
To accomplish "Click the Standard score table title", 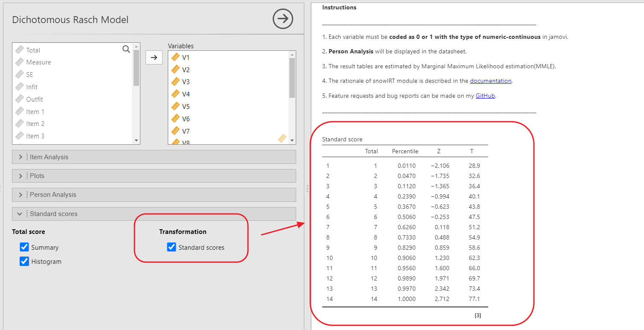I will tap(342, 139).
